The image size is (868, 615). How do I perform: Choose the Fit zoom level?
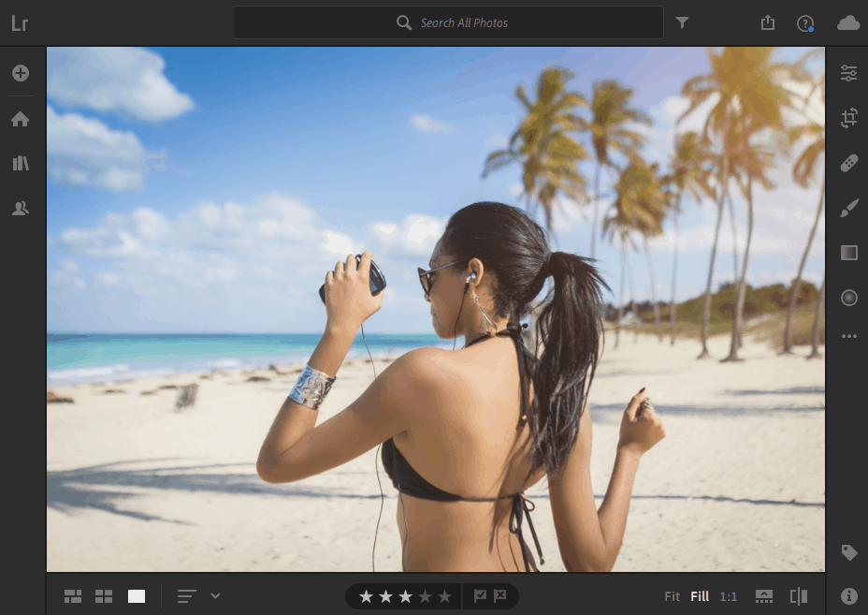(x=672, y=596)
